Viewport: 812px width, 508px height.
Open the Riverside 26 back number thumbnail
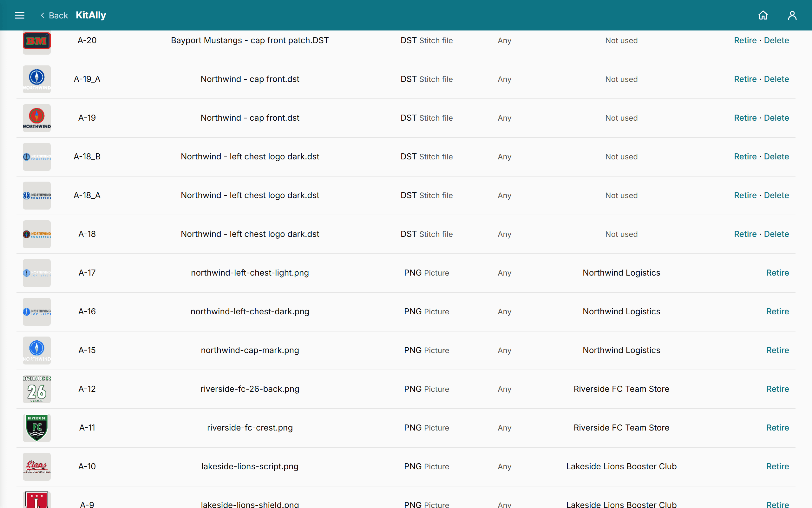pyautogui.click(x=36, y=389)
